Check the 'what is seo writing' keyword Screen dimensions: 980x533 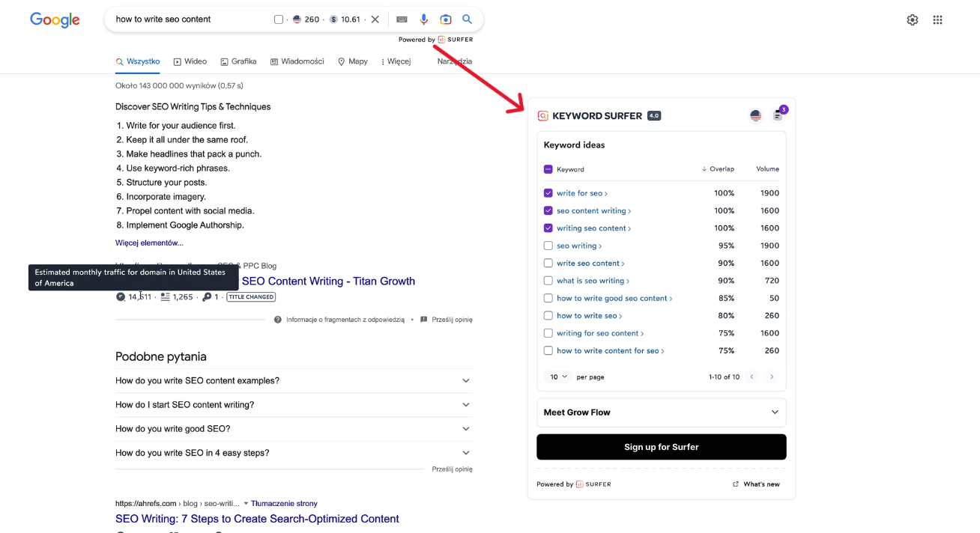(x=548, y=281)
